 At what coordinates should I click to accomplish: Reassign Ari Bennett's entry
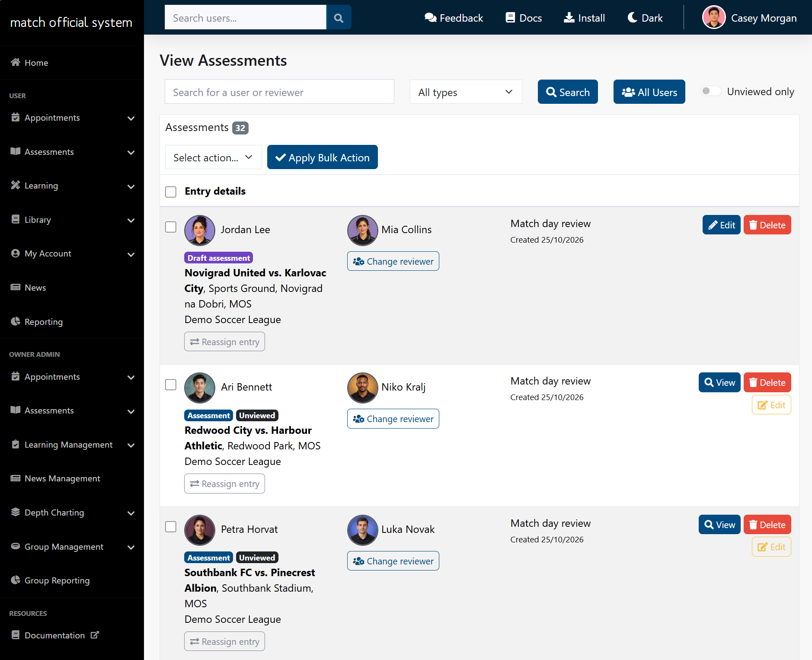coord(224,484)
